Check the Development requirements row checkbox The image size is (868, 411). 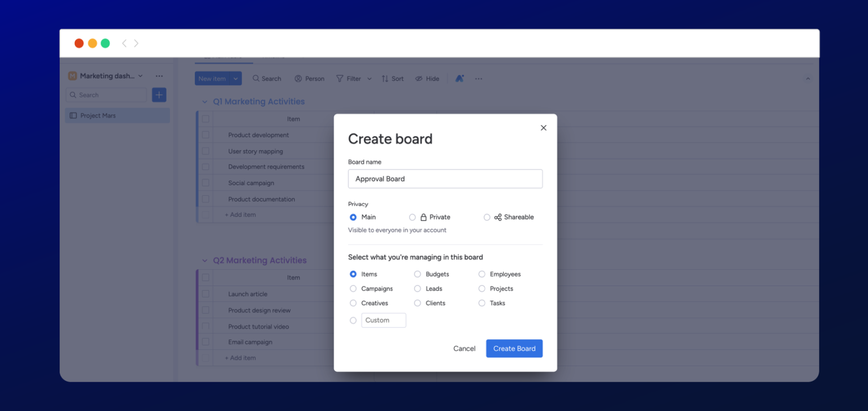[x=206, y=167]
